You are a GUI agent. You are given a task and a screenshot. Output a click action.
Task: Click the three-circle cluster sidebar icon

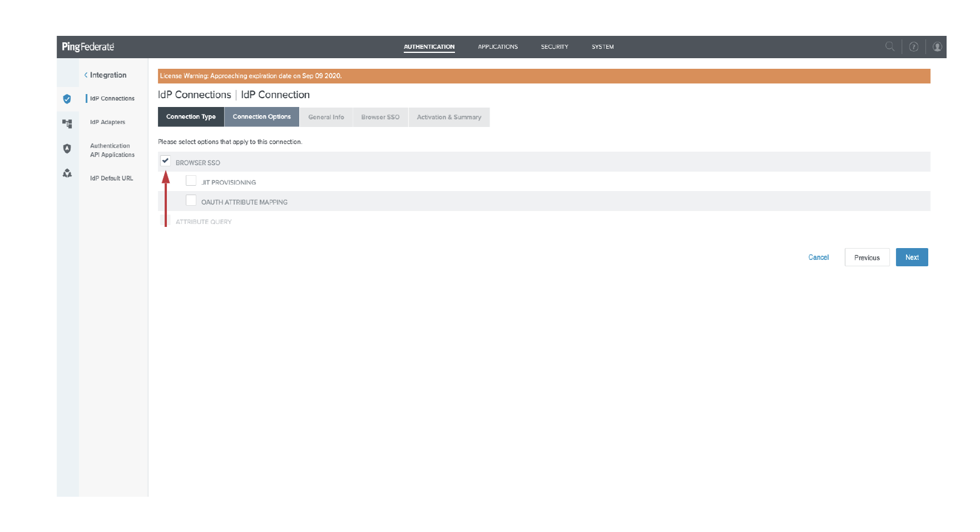click(67, 173)
